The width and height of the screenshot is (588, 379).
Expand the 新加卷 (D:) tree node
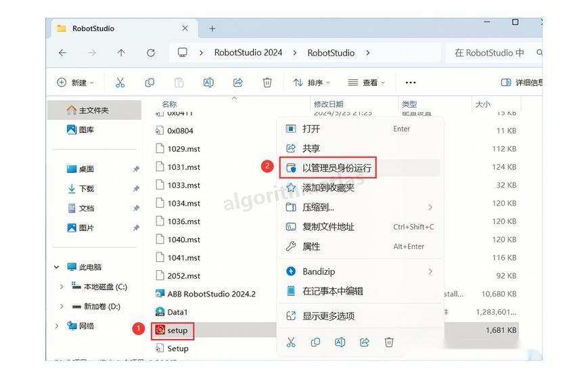62,306
